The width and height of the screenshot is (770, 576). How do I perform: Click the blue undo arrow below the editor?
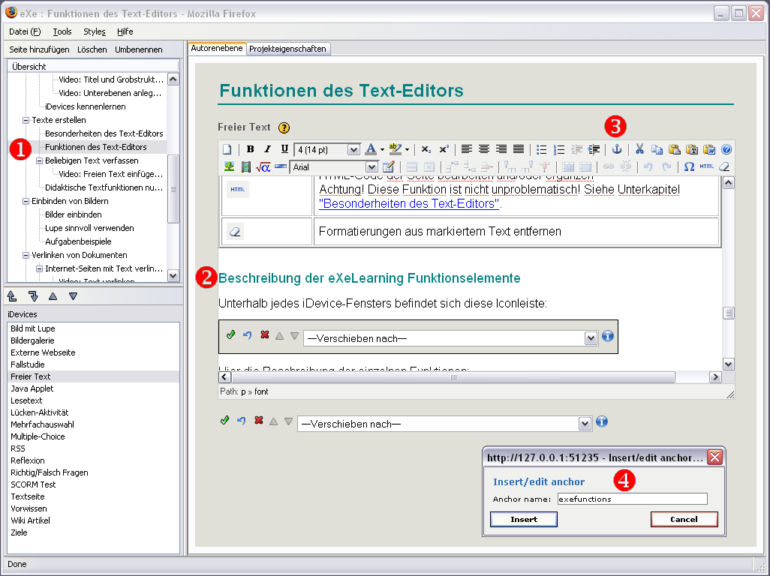[x=241, y=421]
